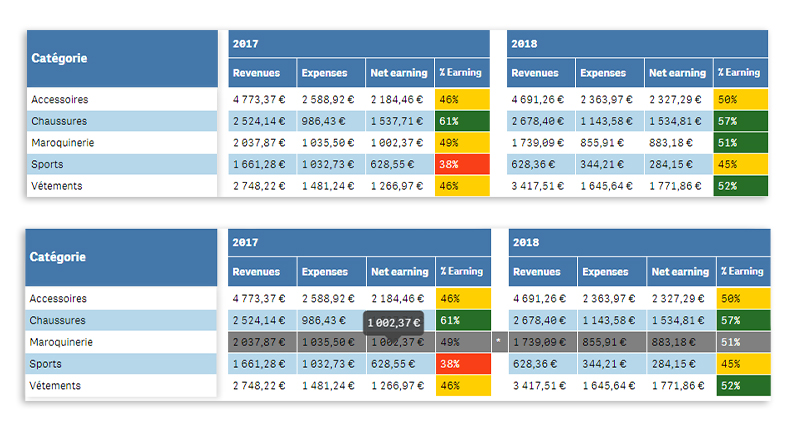800x437 pixels.
Task: Click 1 266,97 € in the upper table
Action: [x=397, y=186]
